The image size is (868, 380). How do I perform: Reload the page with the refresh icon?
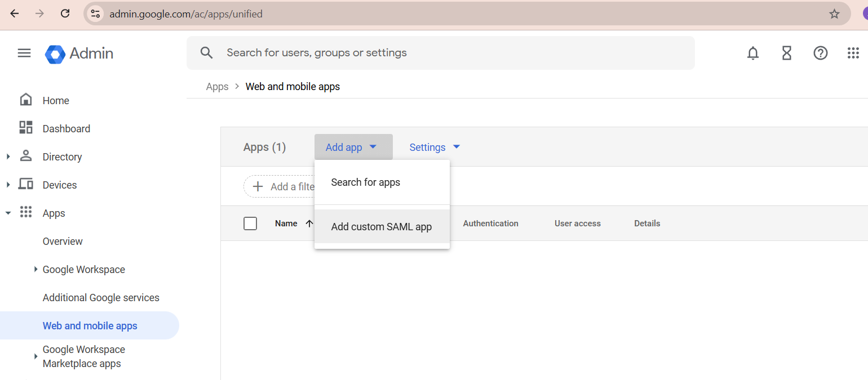(65, 14)
